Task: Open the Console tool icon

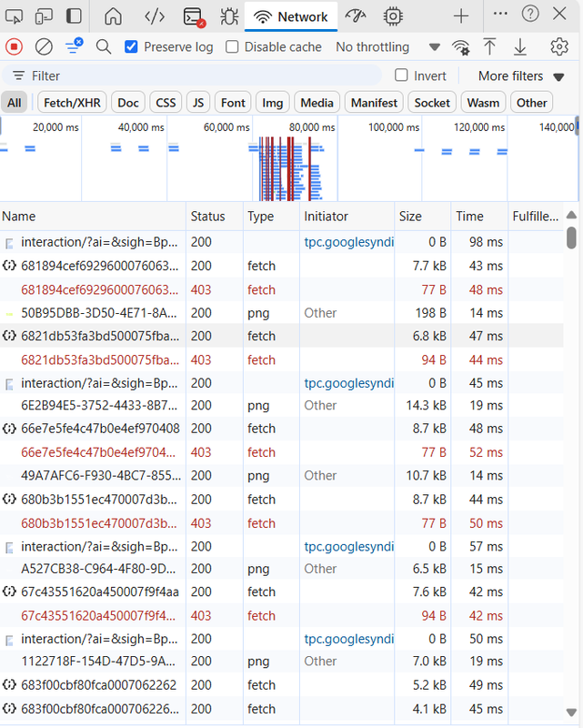Action: [x=194, y=17]
